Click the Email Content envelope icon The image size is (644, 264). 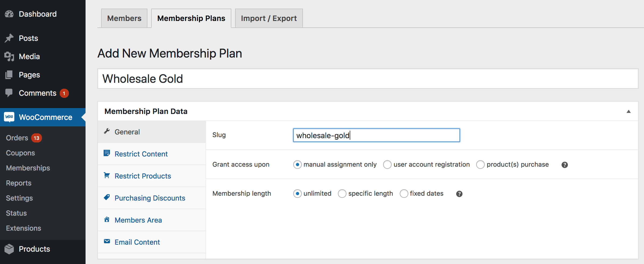[107, 241]
